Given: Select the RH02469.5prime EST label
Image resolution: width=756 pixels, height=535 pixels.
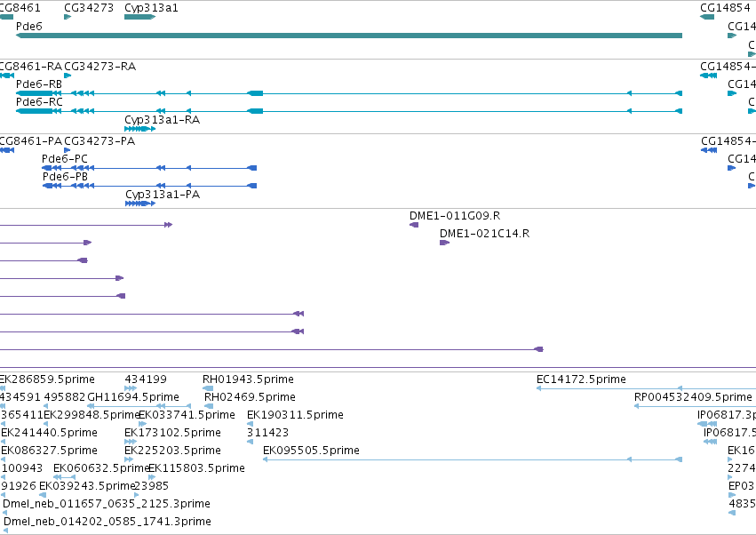Looking at the screenshot, I should coord(250,397).
